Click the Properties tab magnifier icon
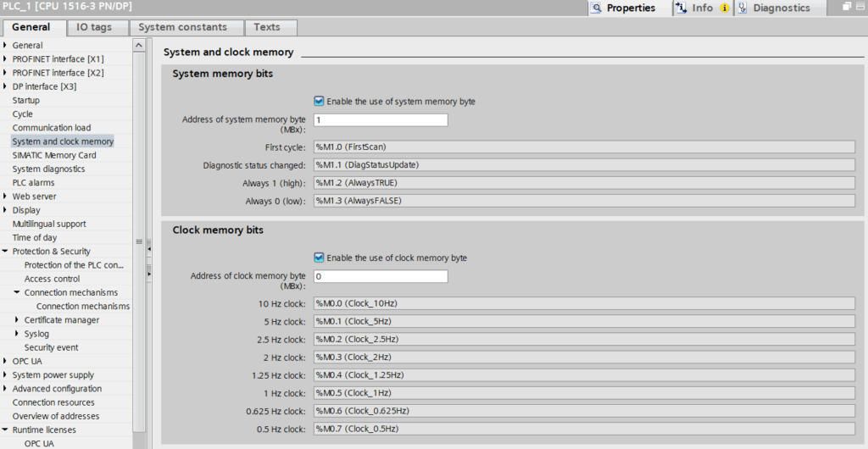The width and height of the screenshot is (868, 449). click(596, 8)
